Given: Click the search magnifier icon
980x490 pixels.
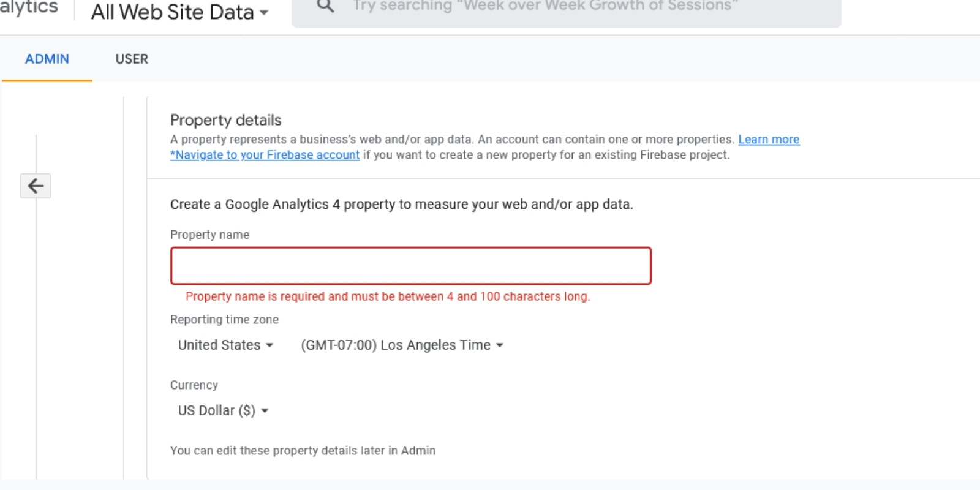Looking at the screenshot, I should 325,6.
